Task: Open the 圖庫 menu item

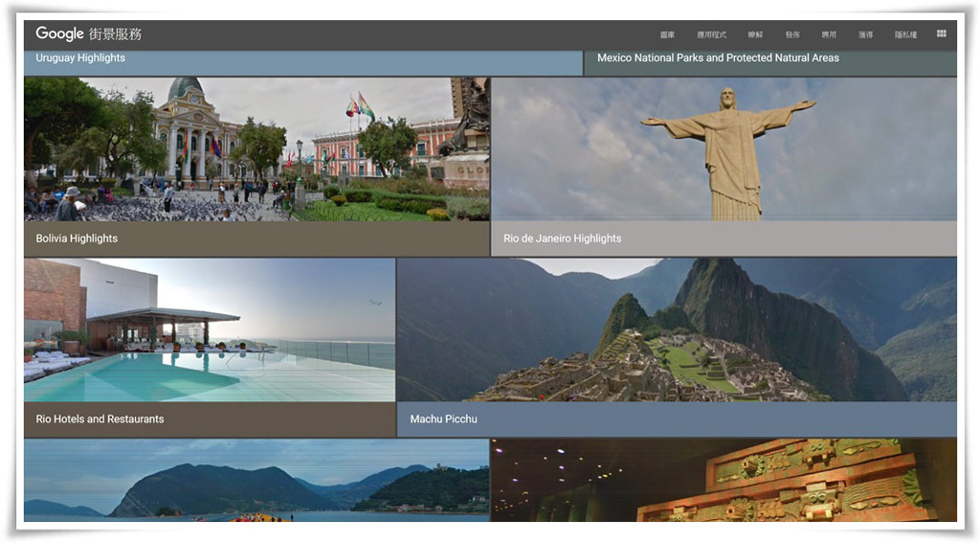Action: pyautogui.click(x=667, y=35)
